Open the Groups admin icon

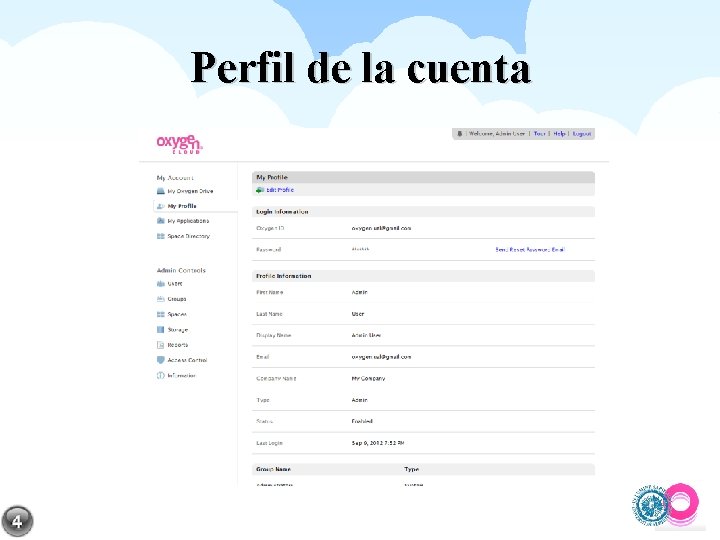click(161, 299)
